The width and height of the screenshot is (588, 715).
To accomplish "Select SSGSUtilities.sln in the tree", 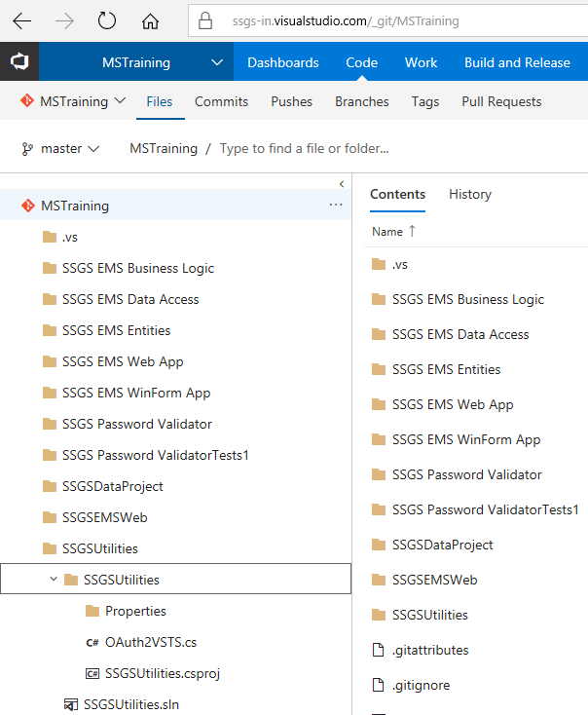I will coord(131,704).
